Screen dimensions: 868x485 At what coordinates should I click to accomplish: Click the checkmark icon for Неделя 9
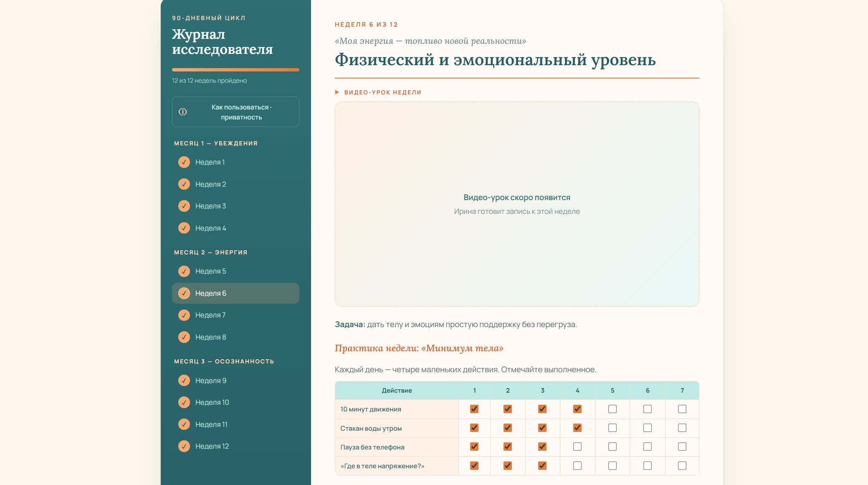[x=184, y=381]
